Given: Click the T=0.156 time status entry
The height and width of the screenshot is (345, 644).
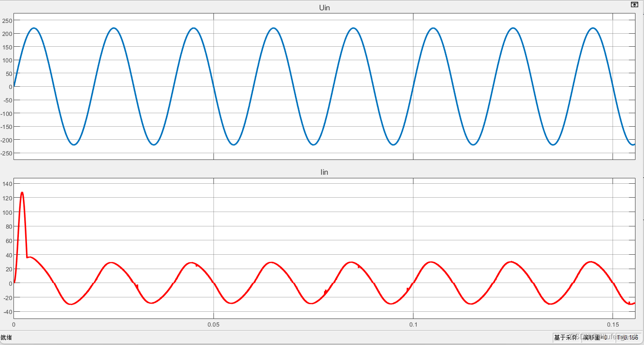Looking at the screenshot, I should click(627, 337).
